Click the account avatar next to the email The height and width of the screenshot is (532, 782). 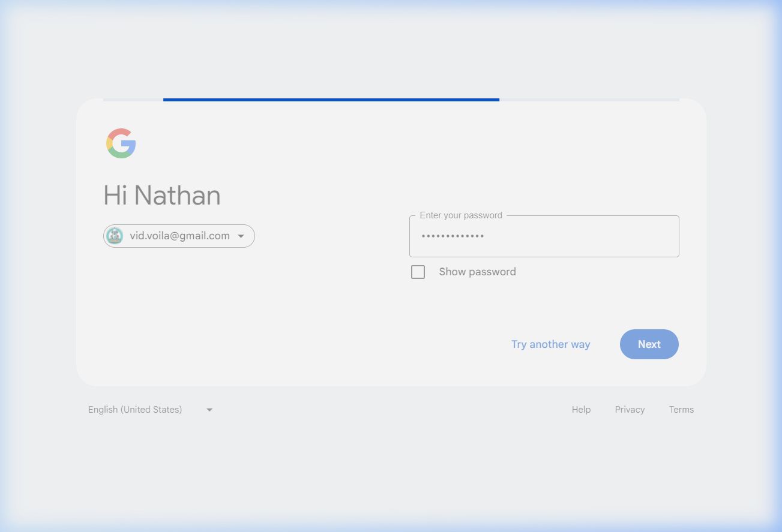point(115,236)
